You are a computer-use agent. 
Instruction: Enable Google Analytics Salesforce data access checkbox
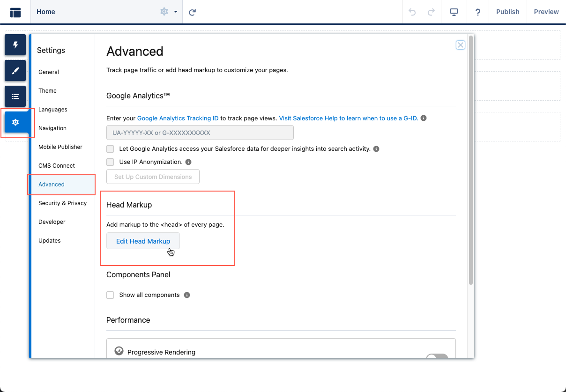pos(111,149)
